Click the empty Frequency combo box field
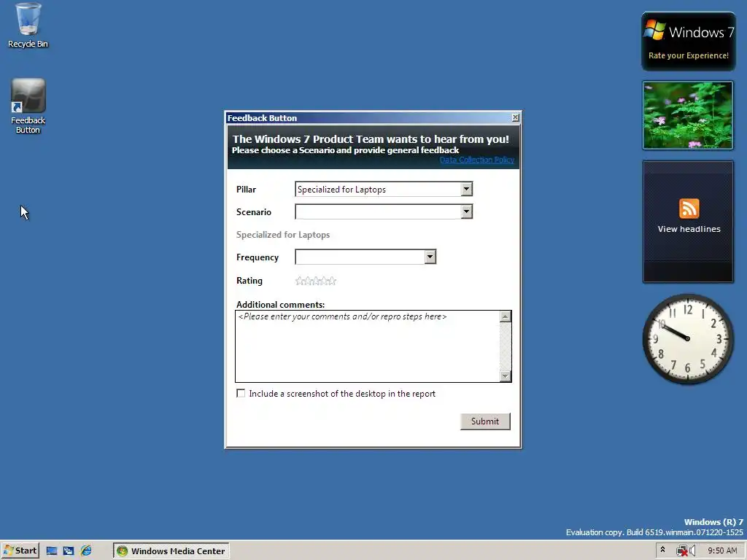 (366, 257)
